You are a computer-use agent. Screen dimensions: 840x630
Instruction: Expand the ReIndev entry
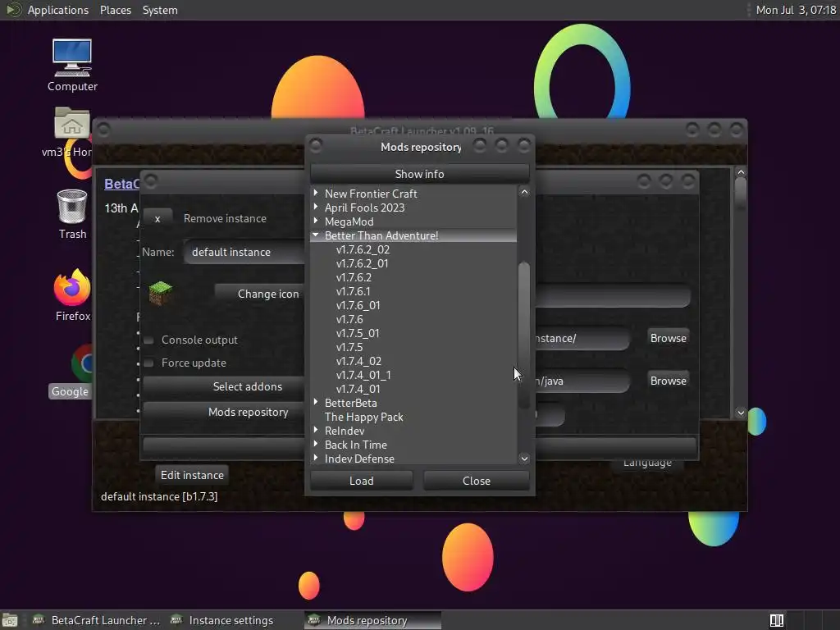click(316, 430)
